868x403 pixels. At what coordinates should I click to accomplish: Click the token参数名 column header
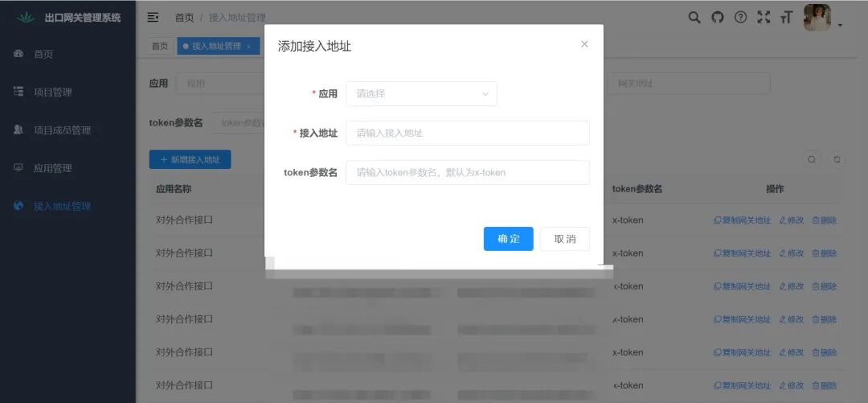[637, 189]
